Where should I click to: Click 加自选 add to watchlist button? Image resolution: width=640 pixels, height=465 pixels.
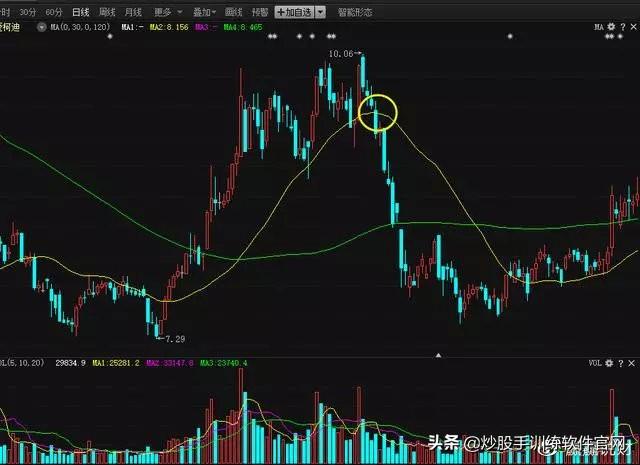click(x=295, y=12)
